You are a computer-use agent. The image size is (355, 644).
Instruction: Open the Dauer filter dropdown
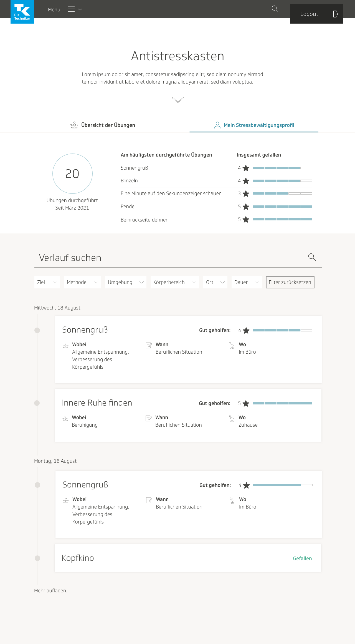point(246,282)
